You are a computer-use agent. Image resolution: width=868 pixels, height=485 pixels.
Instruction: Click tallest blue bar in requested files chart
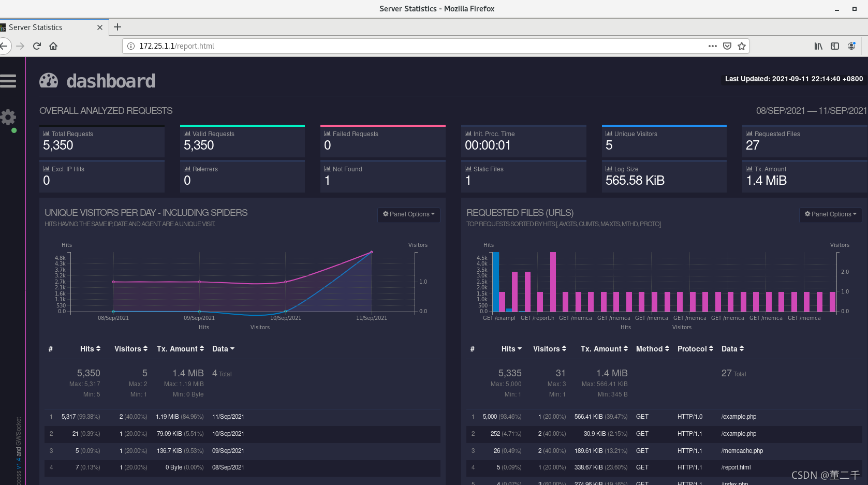tap(496, 282)
